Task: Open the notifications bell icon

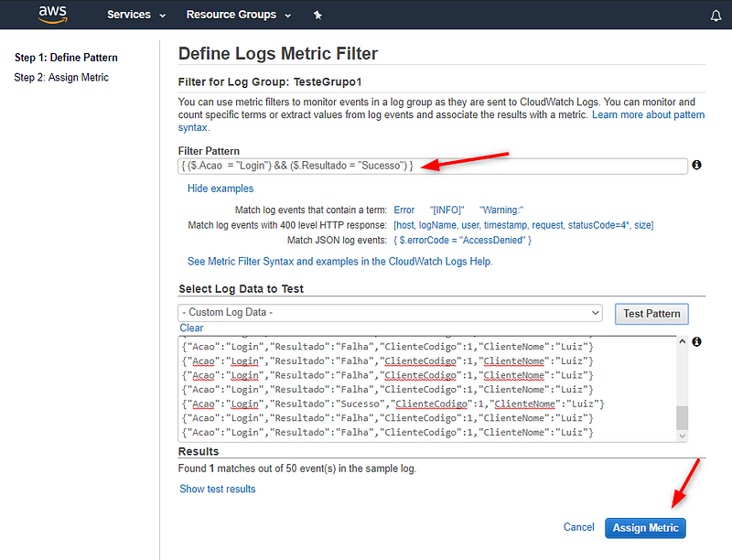Action: [x=716, y=16]
